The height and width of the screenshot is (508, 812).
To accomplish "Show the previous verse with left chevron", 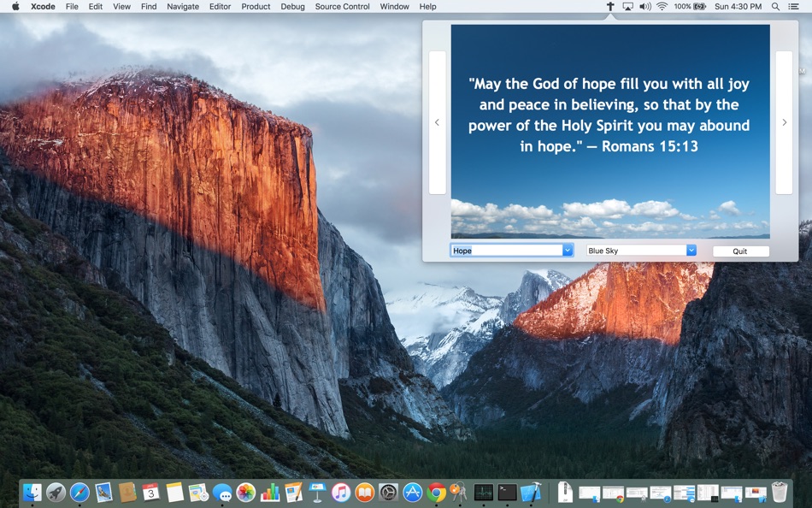I will point(437,122).
